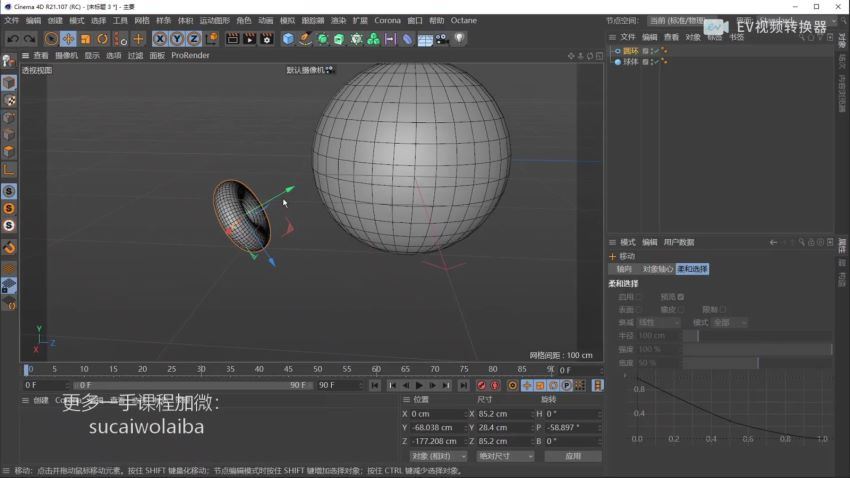Select 球体 object in object manager
Image resolution: width=850 pixels, height=478 pixels.
click(630, 62)
